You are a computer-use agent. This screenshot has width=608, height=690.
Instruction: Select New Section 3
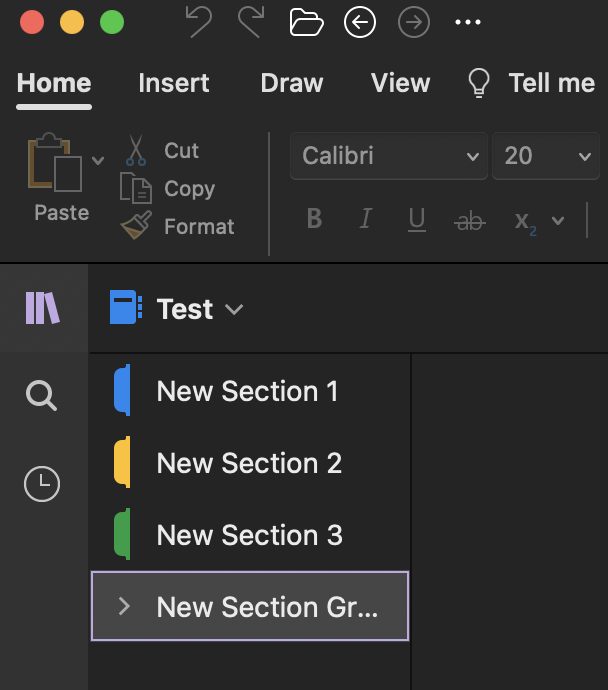250,534
